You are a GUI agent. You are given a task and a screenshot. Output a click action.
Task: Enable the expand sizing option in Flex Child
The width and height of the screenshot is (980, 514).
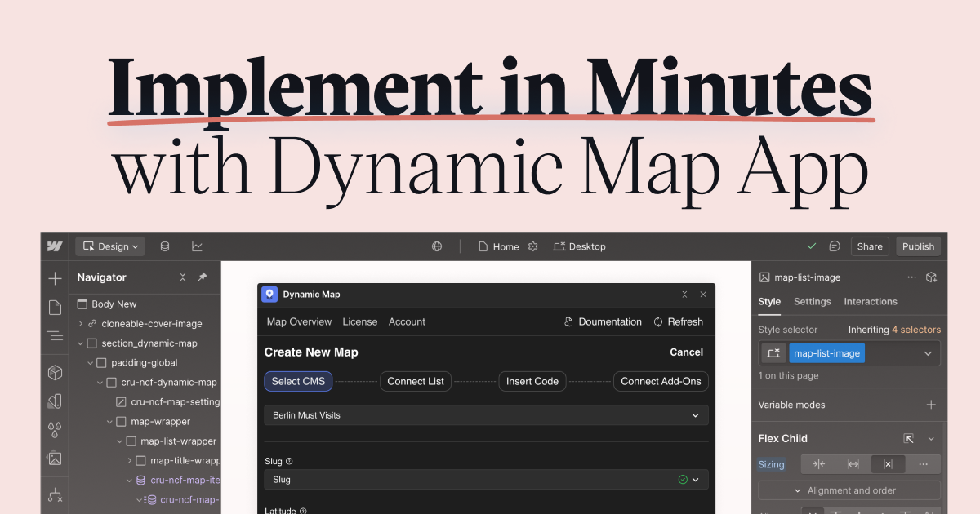[x=853, y=464]
